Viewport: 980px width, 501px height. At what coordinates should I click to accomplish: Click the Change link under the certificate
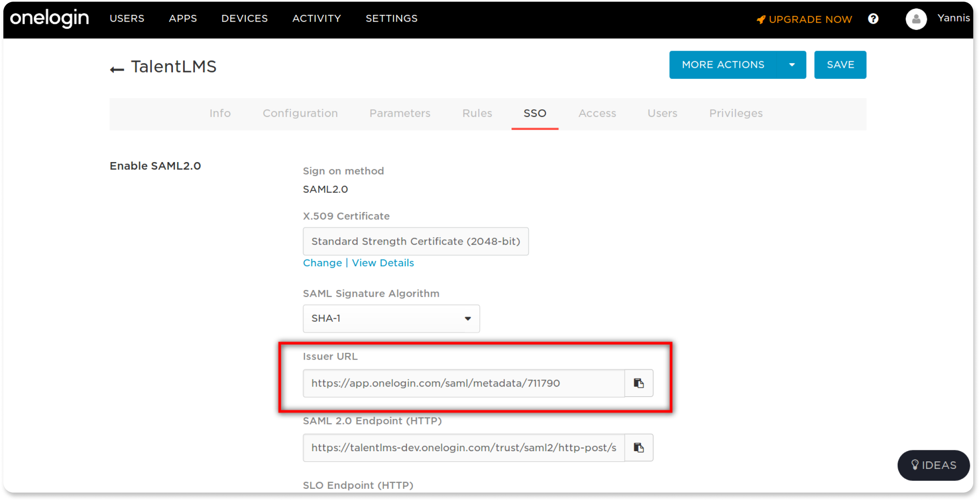(x=322, y=263)
